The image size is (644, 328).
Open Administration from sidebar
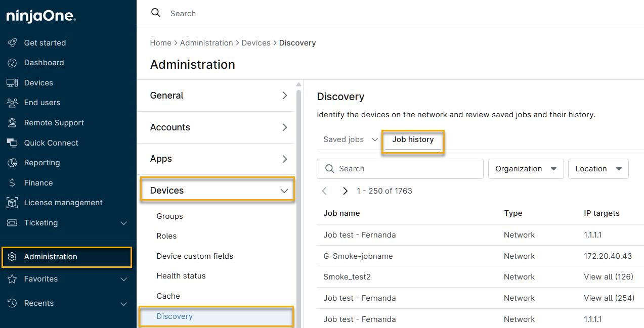[x=67, y=257]
